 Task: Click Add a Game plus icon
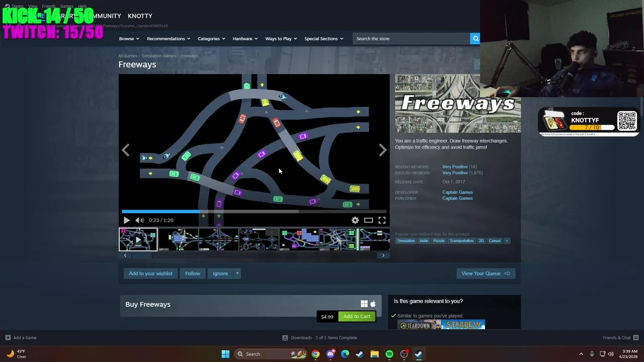click(8, 338)
